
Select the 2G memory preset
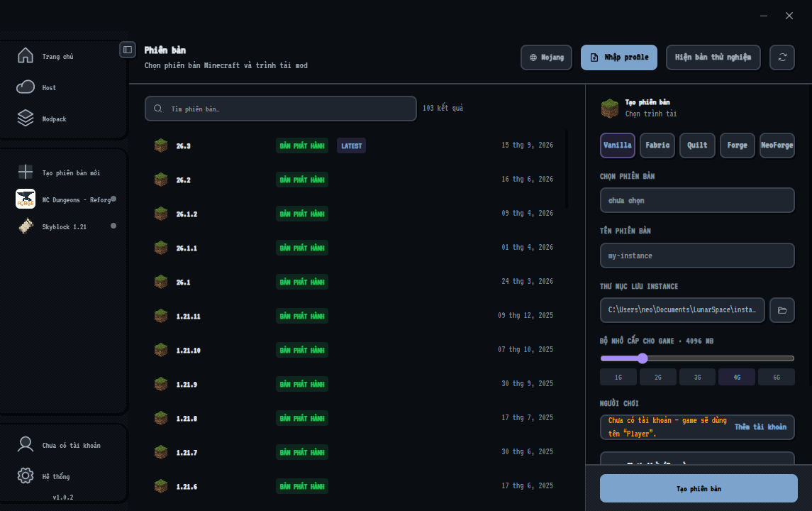tap(657, 378)
